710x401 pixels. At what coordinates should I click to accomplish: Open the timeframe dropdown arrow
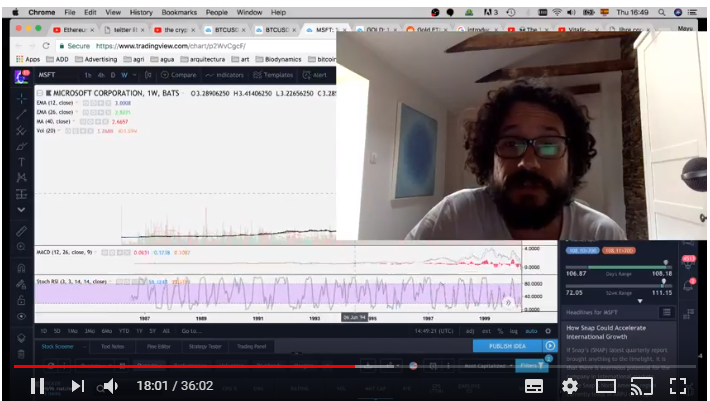point(134,75)
